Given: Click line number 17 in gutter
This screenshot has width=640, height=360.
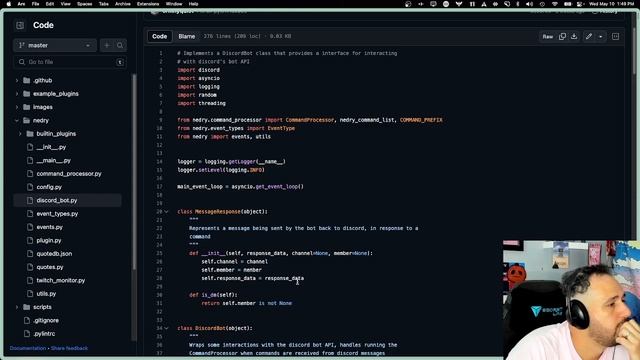Looking at the screenshot, I should 160,187.
